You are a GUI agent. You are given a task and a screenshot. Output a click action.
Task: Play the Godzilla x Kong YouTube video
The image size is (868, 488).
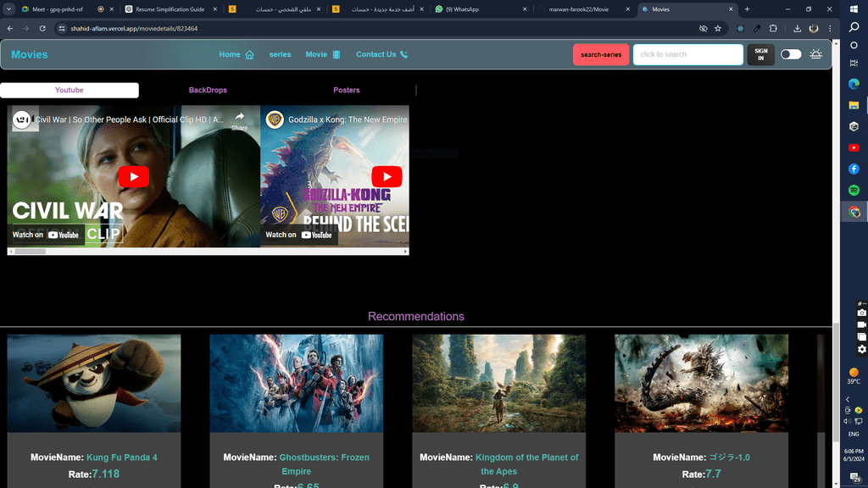(387, 176)
